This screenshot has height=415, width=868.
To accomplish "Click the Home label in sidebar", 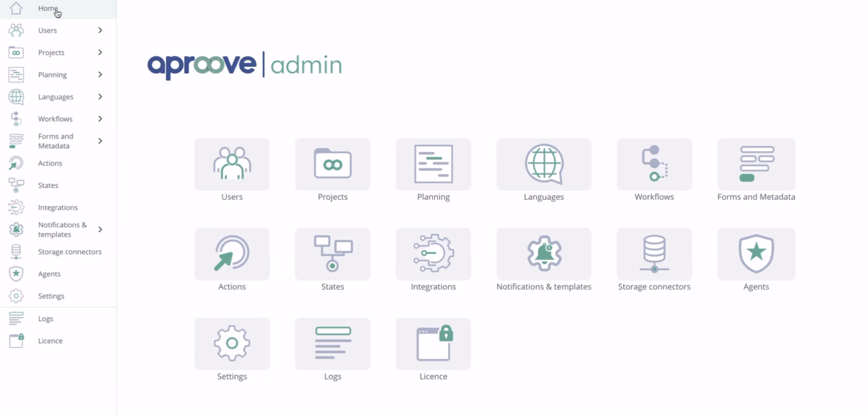I will click(48, 8).
